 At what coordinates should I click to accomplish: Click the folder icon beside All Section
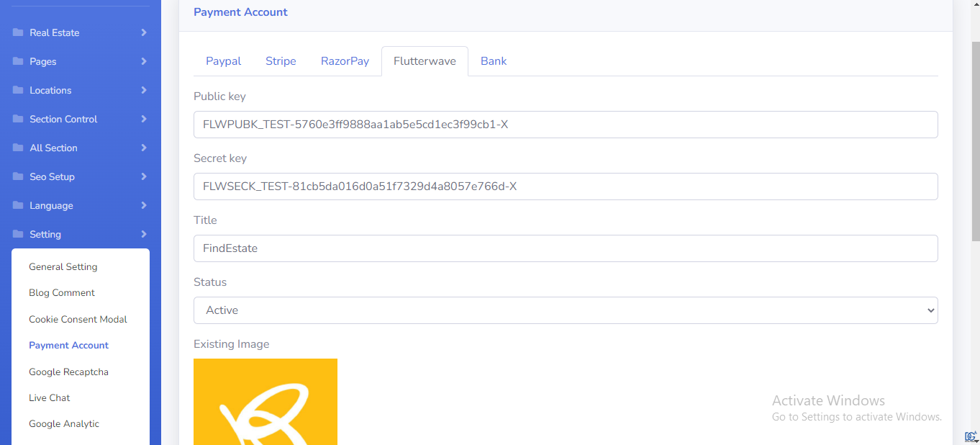click(x=18, y=148)
